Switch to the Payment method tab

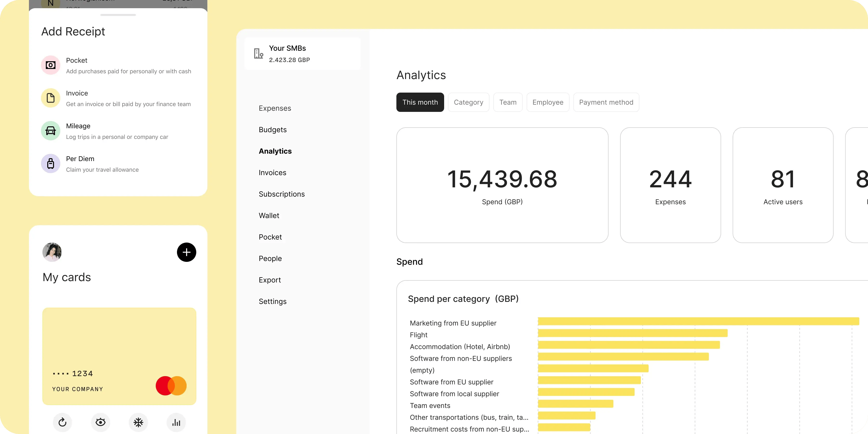tap(606, 102)
